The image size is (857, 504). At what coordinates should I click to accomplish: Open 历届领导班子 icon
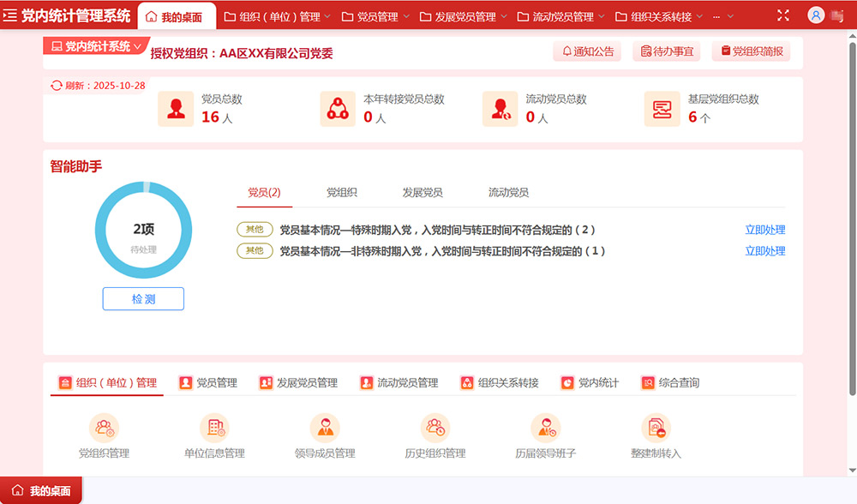coord(545,428)
